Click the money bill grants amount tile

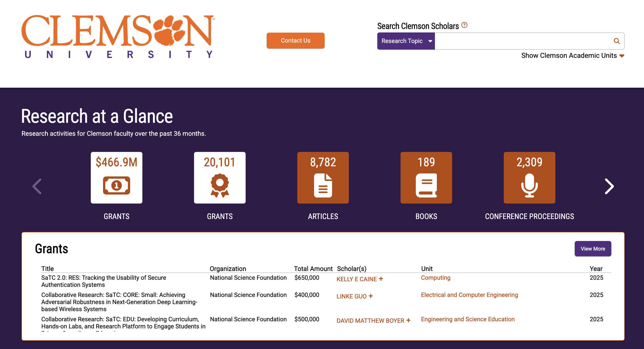[116, 178]
